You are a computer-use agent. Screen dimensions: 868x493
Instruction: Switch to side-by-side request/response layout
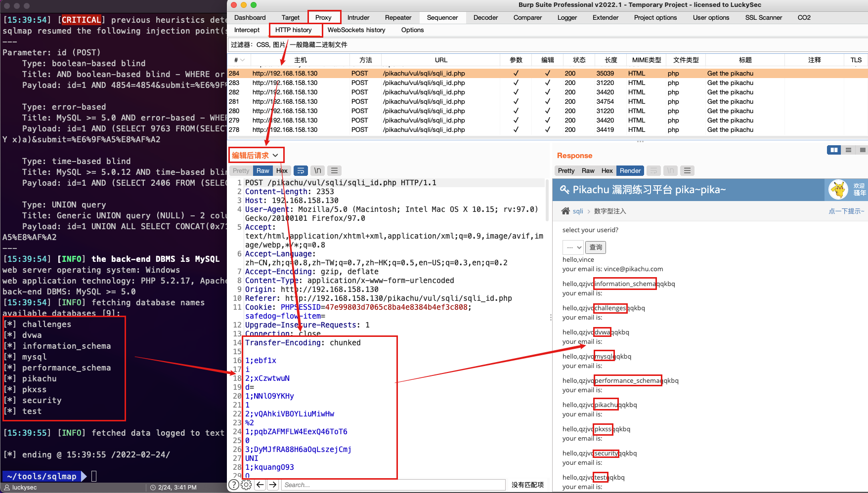point(834,150)
